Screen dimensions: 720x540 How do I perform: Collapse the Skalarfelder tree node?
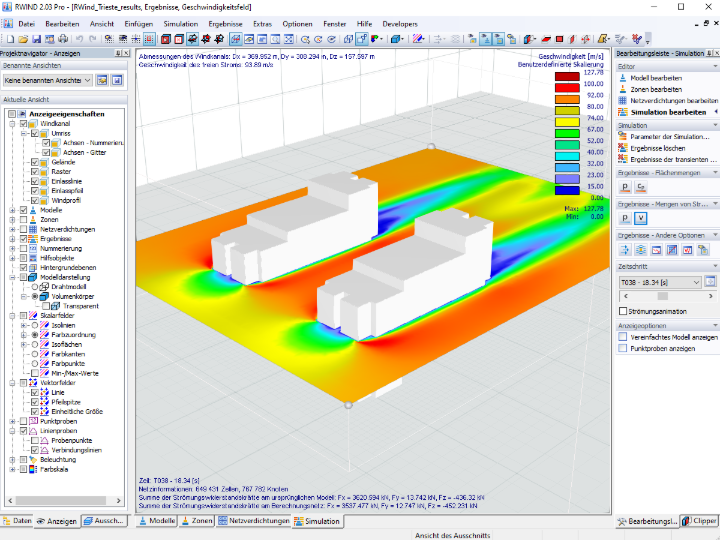(x=12, y=315)
